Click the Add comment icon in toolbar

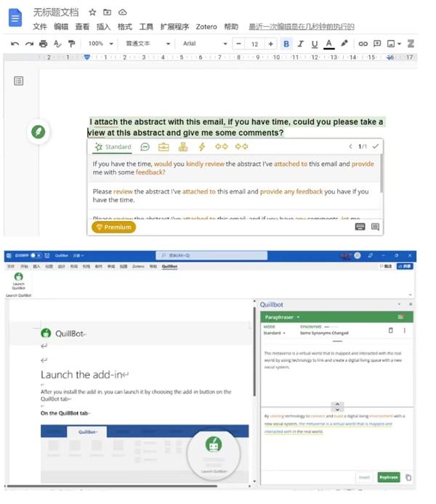pos(377,44)
